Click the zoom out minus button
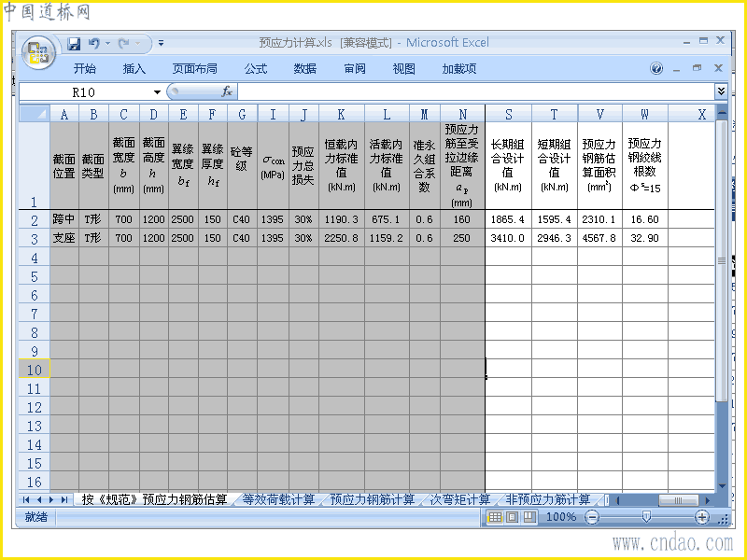This screenshot has height=560, width=747. [x=592, y=517]
